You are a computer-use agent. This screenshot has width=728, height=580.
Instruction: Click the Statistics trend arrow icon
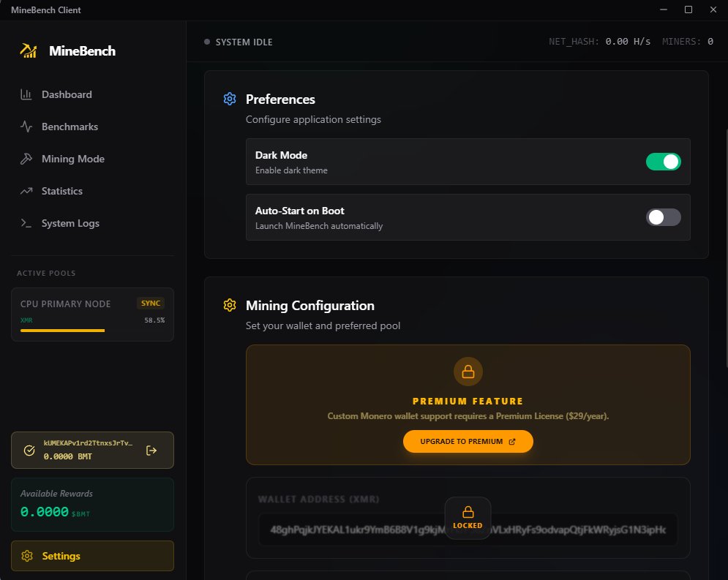coord(26,191)
